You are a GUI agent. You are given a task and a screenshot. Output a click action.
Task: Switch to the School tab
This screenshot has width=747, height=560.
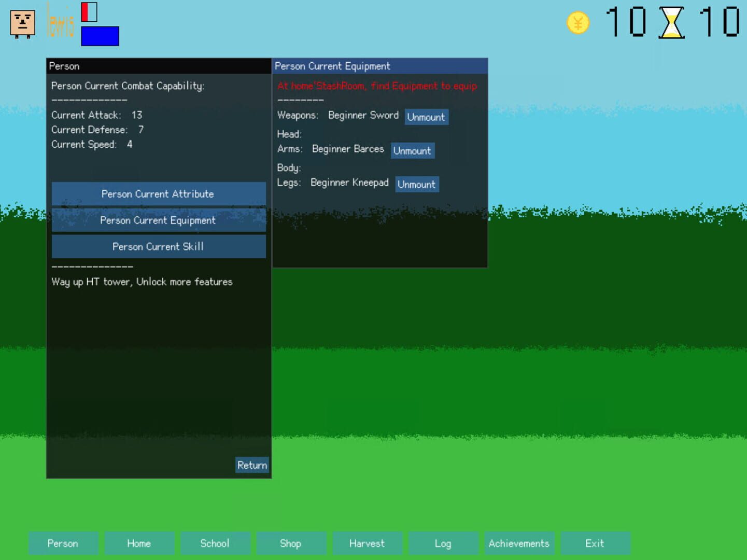pyautogui.click(x=215, y=543)
